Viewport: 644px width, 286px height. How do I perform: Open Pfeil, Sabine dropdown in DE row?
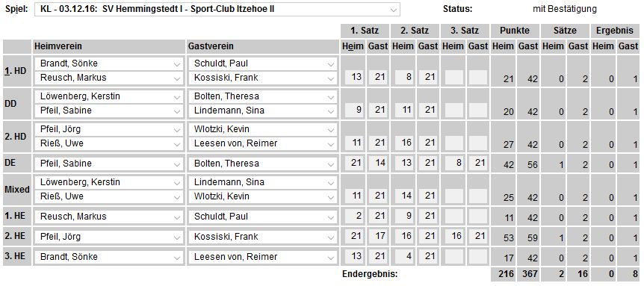tap(108, 164)
